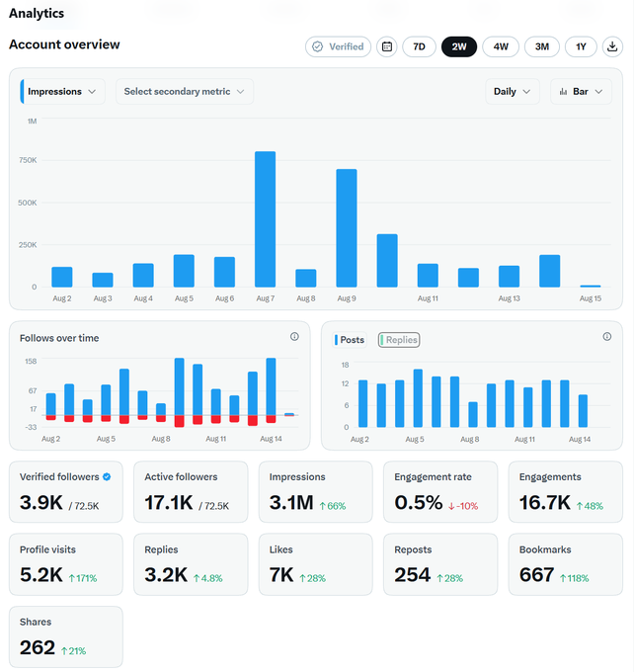Click the info icon on Follows over time
The height and width of the screenshot is (672, 634).
294,336
